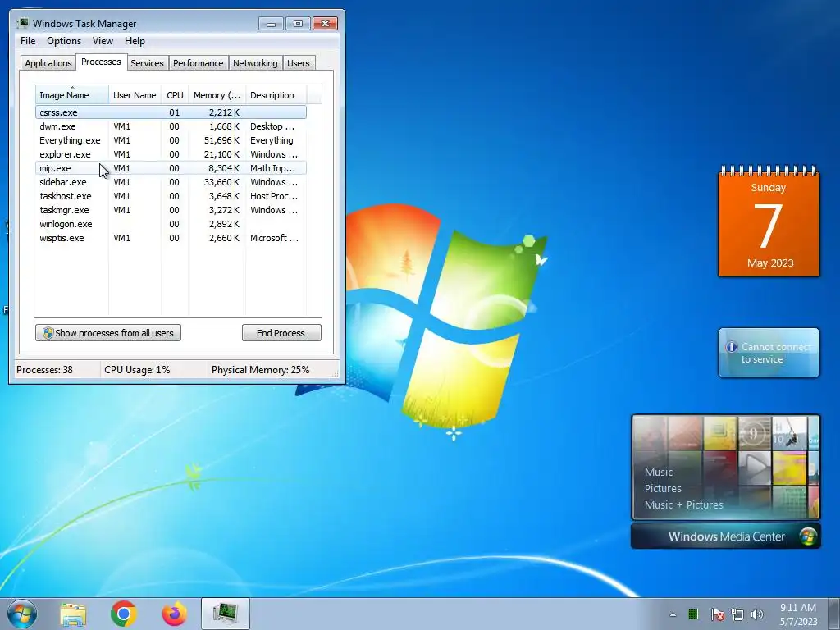Select the taskmgr.exe process
This screenshot has height=630, width=840.
pyautogui.click(x=171, y=210)
